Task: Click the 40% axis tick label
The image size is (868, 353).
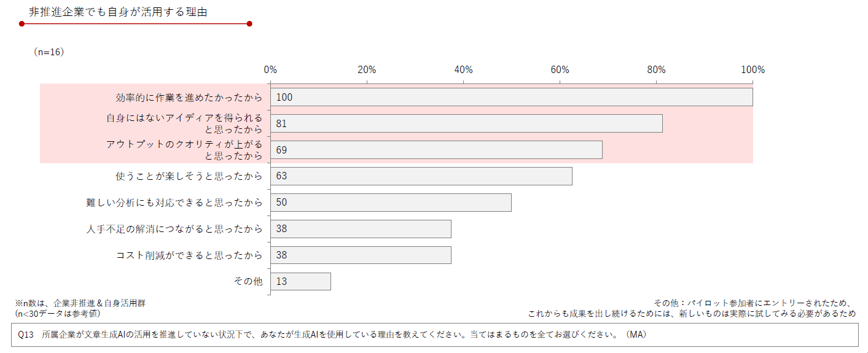Action: (463, 69)
